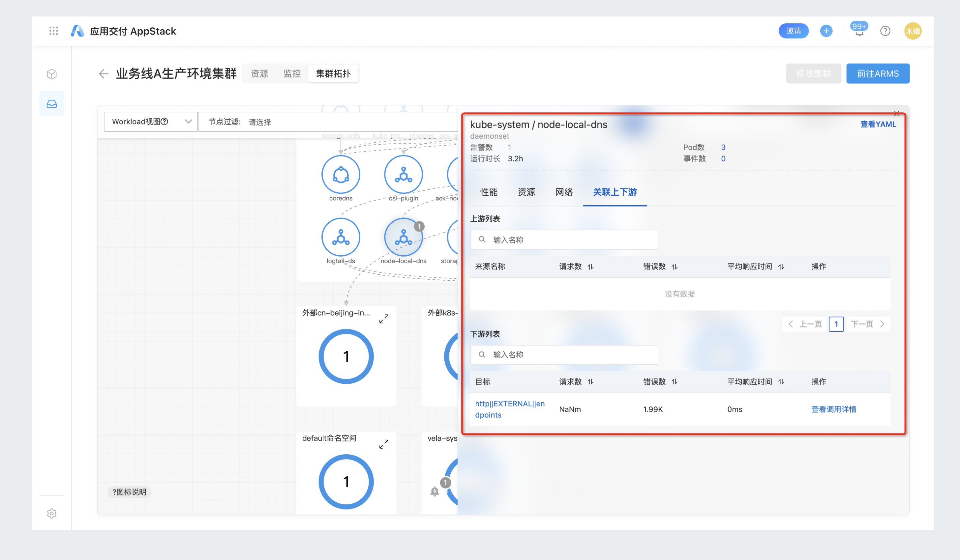Sort upstream table by 平均响应时间
Image resolution: width=960 pixels, height=560 pixels.
point(781,267)
